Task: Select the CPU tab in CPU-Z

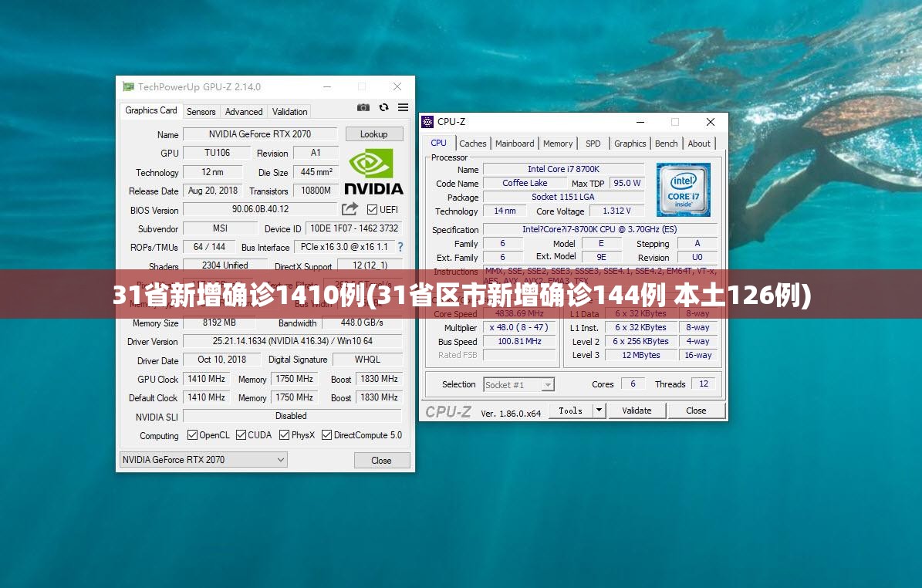Action: [x=439, y=143]
